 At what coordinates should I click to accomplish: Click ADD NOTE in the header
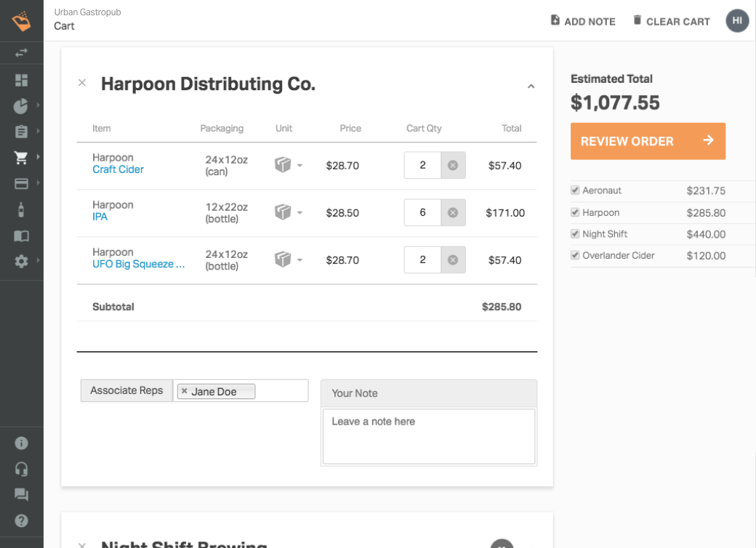coord(583,21)
